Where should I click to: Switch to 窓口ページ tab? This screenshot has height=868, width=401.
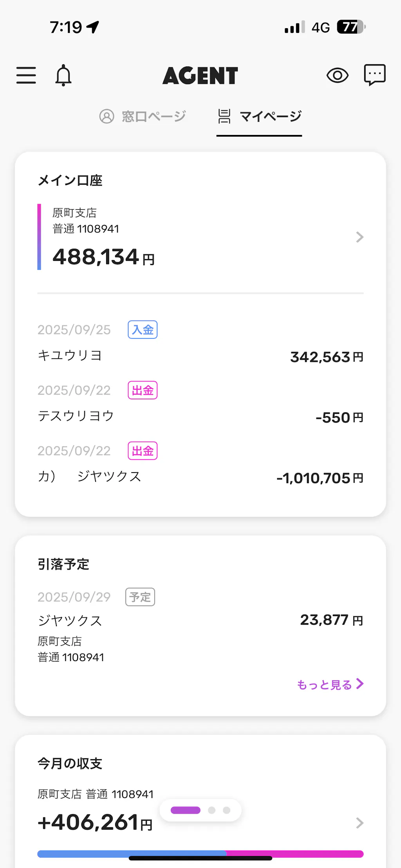[x=143, y=116]
